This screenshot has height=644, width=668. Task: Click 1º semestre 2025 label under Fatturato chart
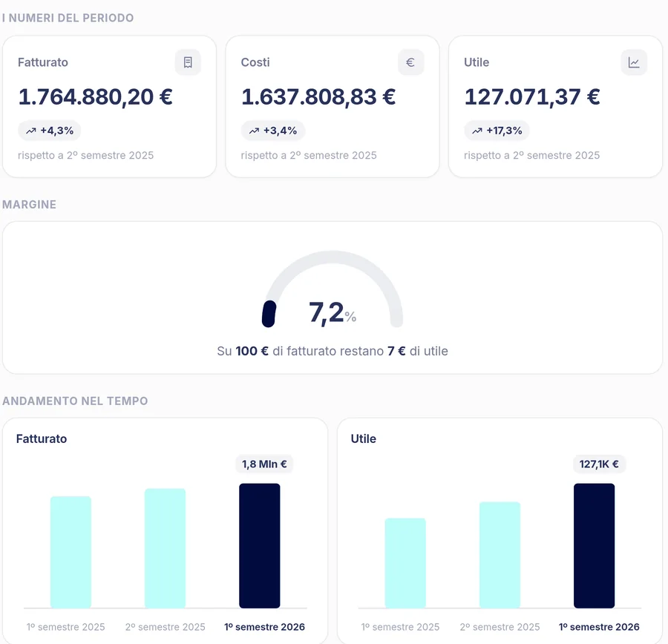[65, 627]
